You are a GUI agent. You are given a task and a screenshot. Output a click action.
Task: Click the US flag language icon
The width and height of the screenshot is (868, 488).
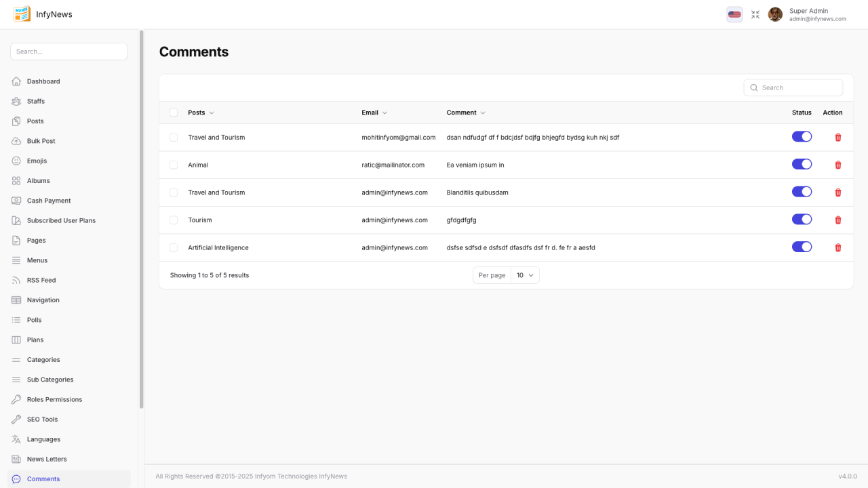(x=734, y=14)
